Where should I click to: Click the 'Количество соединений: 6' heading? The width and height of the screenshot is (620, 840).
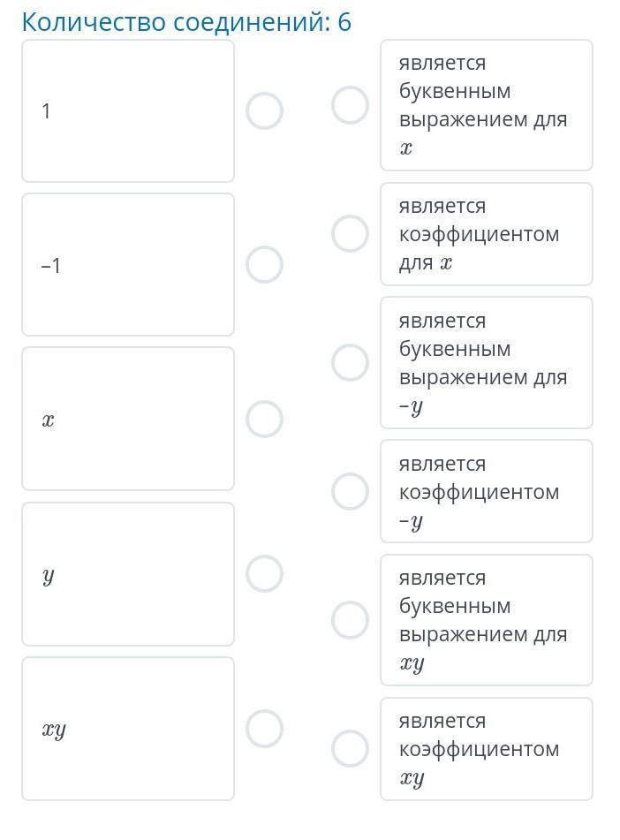click(186, 22)
